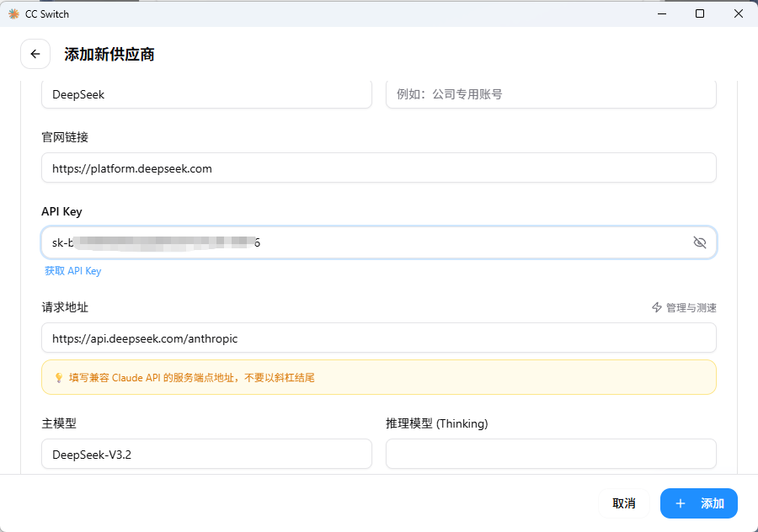Screen dimensions: 758x532
Task: Open the 获取 API Key link
Action: [x=73, y=271]
